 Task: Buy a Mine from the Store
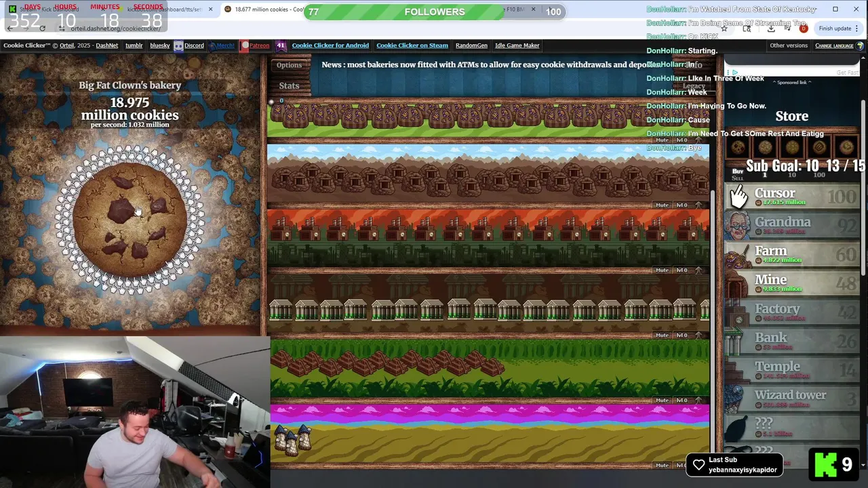click(x=791, y=283)
